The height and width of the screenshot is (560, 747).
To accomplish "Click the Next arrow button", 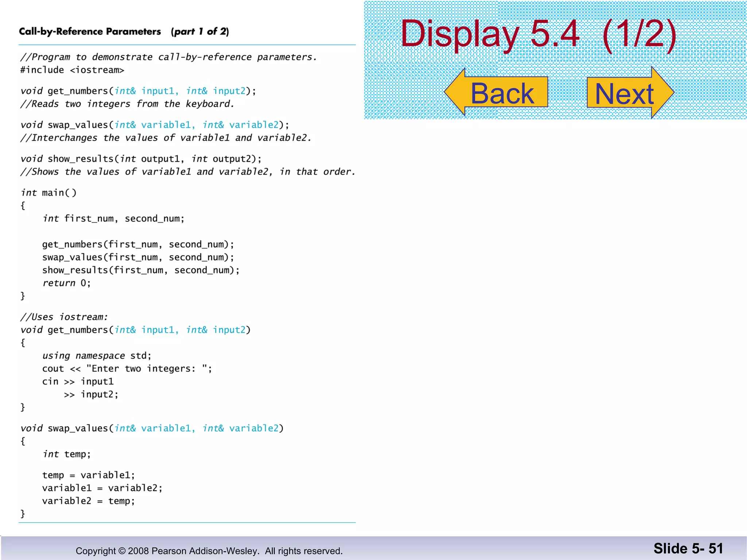I will (x=630, y=93).
